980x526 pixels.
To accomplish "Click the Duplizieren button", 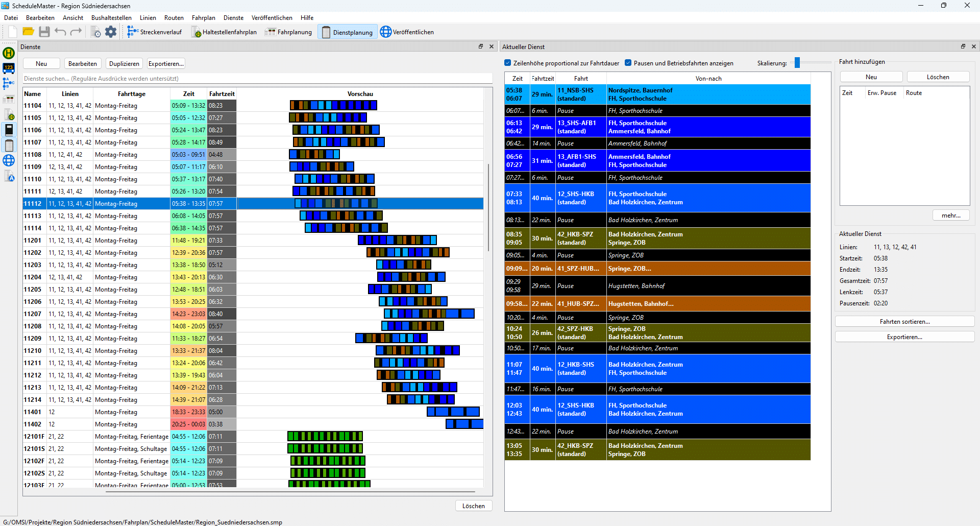I will (124, 64).
